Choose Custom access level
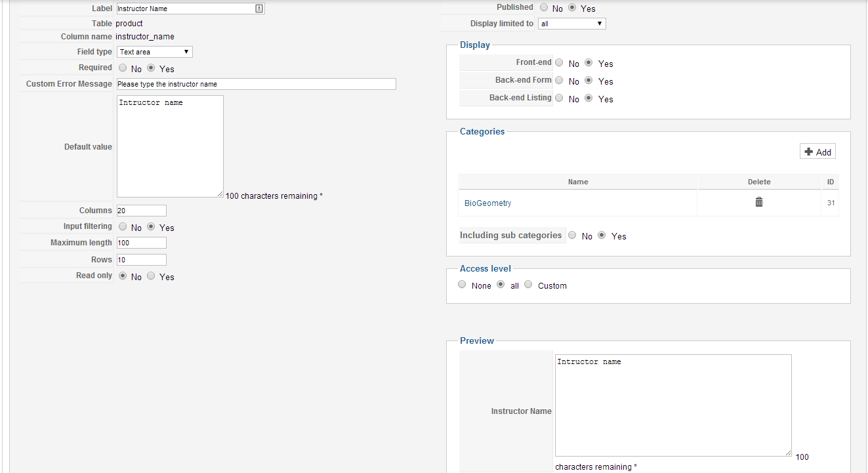This screenshot has width=868, height=473. 528,285
